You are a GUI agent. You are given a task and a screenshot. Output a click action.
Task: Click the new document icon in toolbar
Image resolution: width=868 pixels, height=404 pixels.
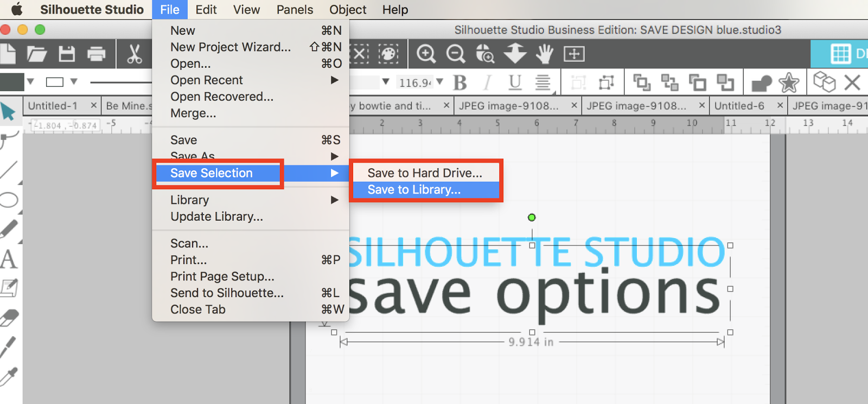[x=7, y=54]
